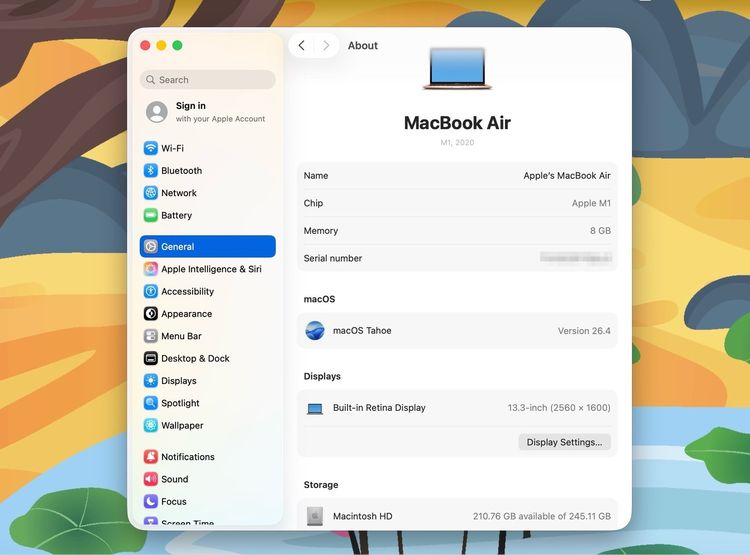Click the Bluetooth label in sidebar
This screenshot has width=750, height=555.
click(x=181, y=170)
